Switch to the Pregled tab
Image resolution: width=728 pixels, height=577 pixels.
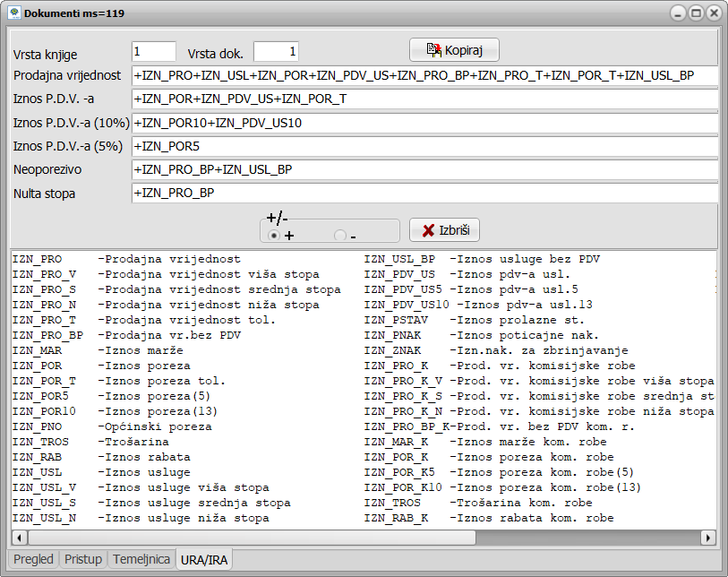(x=33, y=559)
